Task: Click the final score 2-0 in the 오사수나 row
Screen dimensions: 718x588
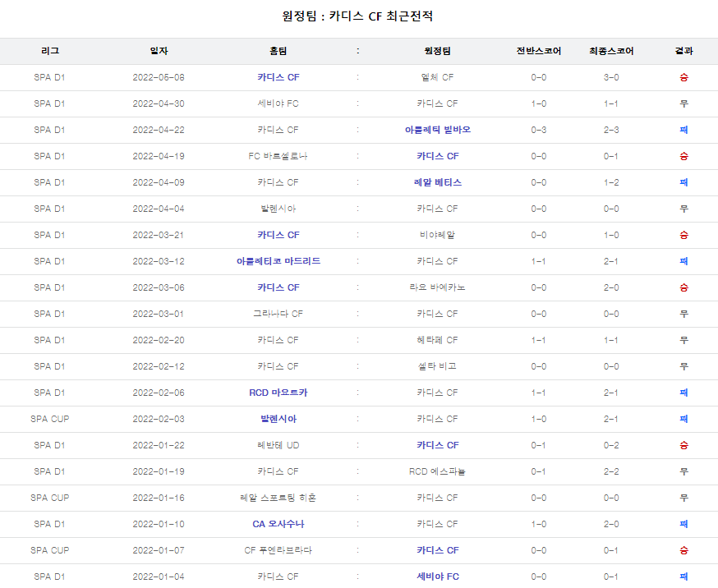Action: 611,524
